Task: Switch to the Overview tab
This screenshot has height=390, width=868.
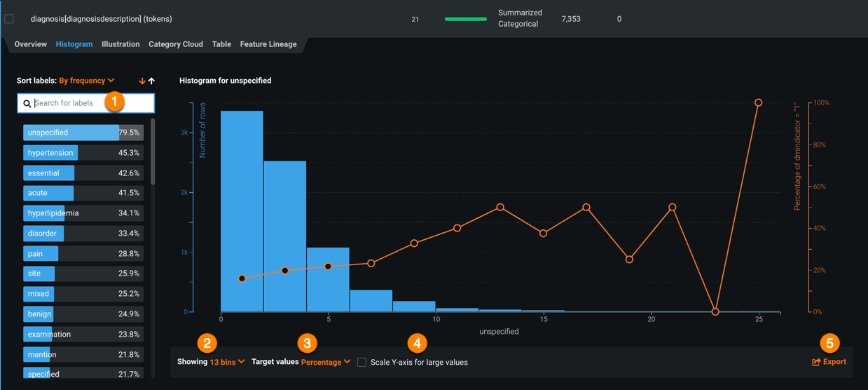Action: coord(31,44)
